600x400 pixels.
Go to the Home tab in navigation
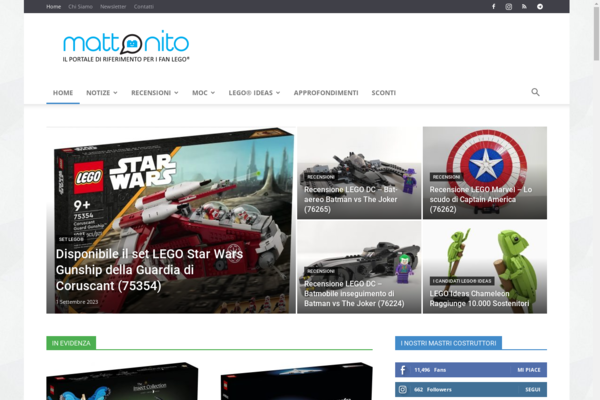(x=63, y=92)
